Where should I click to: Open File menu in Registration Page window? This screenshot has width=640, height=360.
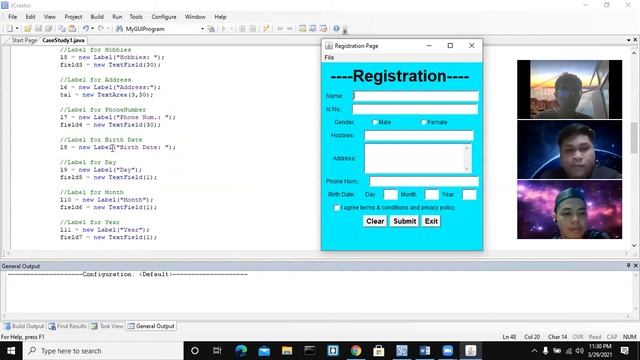329,58
